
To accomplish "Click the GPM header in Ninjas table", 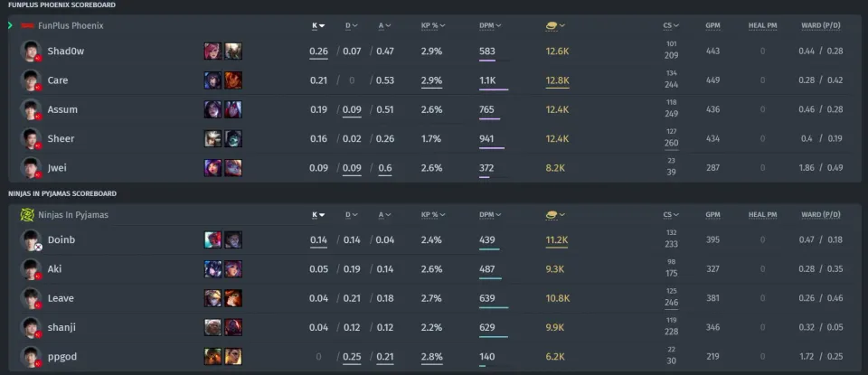I will pos(713,214).
